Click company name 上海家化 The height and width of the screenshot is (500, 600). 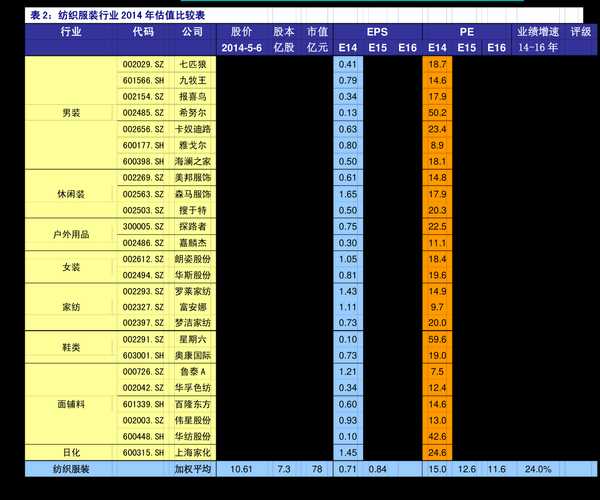click(x=192, y=453)
